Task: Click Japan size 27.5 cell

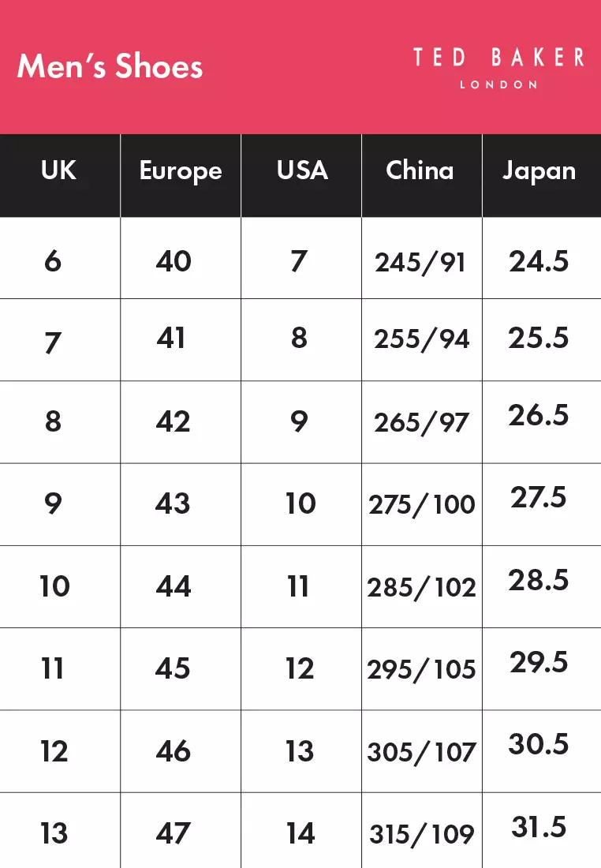Action: [542, 504]
